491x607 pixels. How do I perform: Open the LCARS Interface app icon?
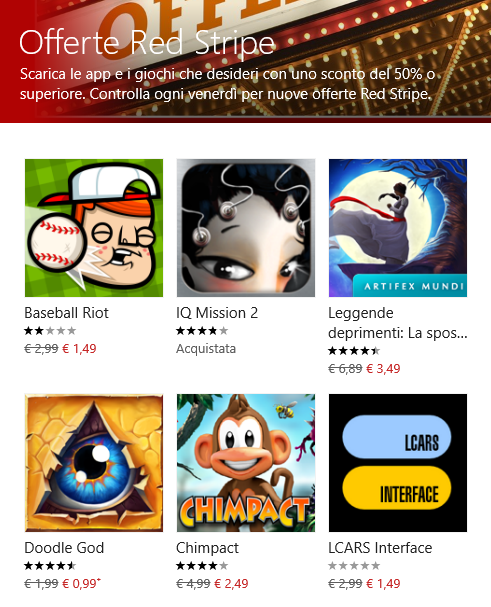point(398,463)
